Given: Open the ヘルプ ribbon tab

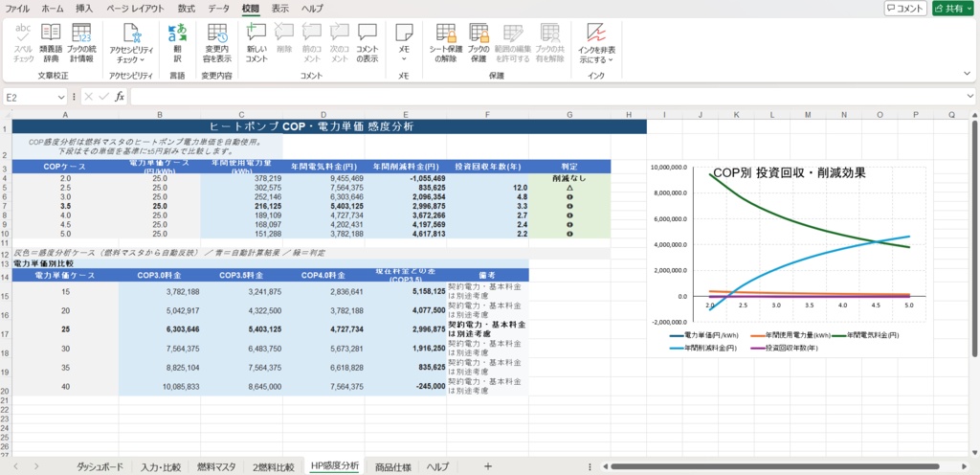Looking at the screenshot, I should pos(313,9).
